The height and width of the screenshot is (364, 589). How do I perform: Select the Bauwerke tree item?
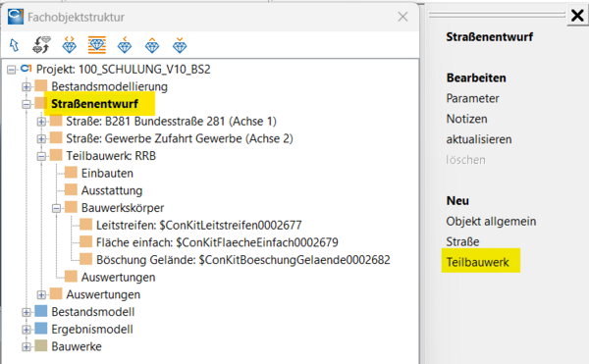pos(77,346)
